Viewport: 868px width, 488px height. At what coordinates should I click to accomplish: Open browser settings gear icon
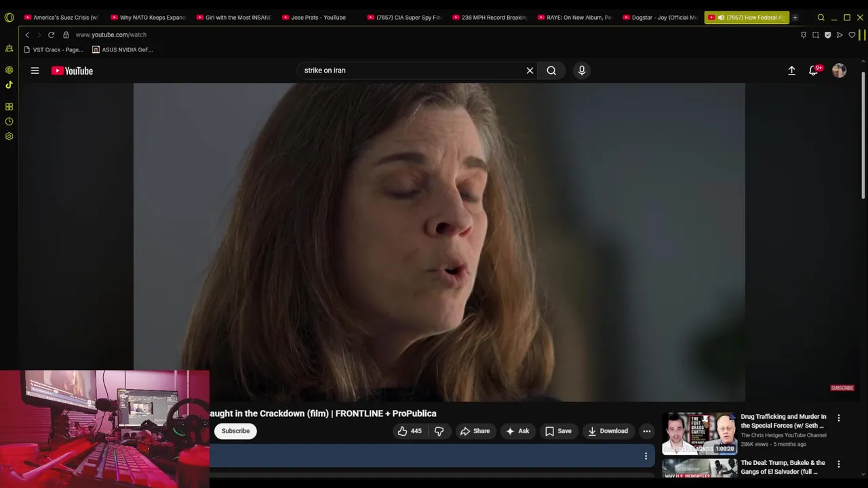(9, 136)
